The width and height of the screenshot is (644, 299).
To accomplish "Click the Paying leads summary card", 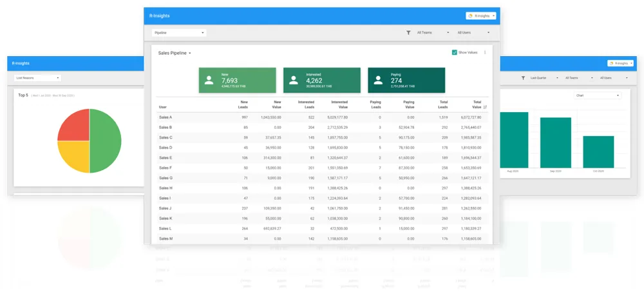I will point(406,81).
